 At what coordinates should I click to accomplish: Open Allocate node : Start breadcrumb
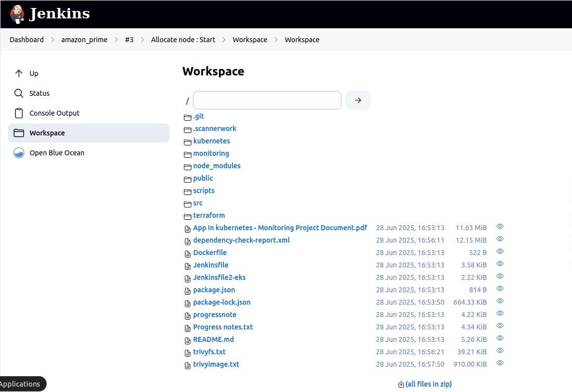coord(183,40)
